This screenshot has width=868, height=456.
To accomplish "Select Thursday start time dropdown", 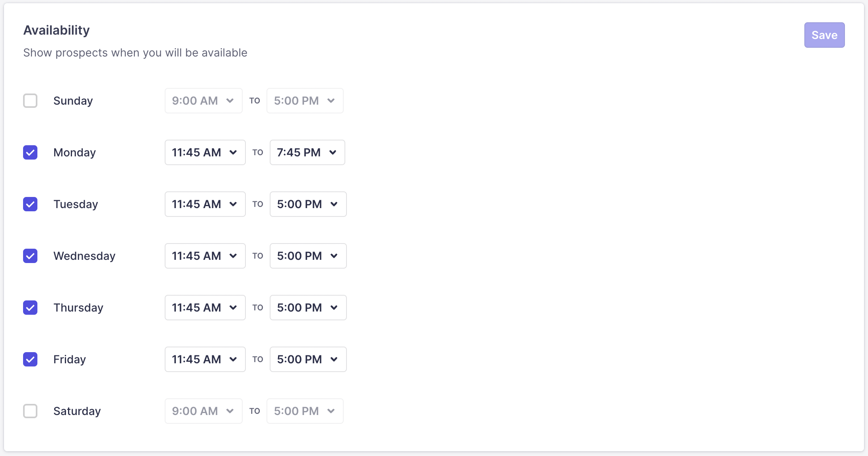I will point(205,308).
